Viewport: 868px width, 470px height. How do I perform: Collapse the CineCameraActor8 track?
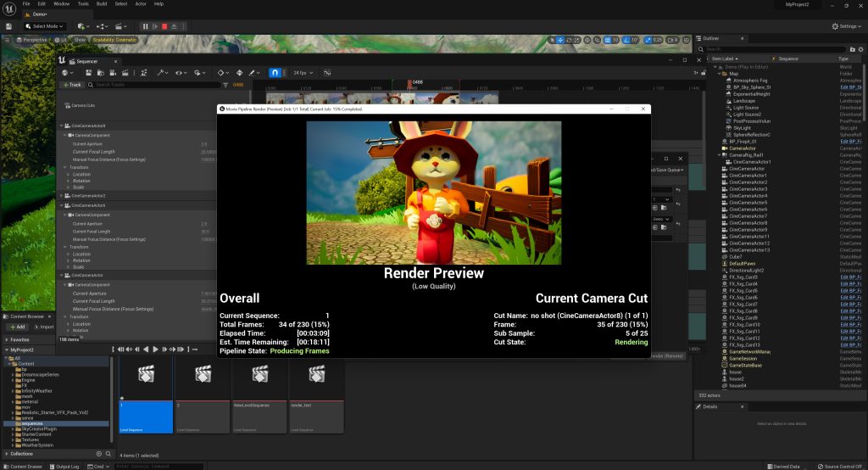click(61, 126)
